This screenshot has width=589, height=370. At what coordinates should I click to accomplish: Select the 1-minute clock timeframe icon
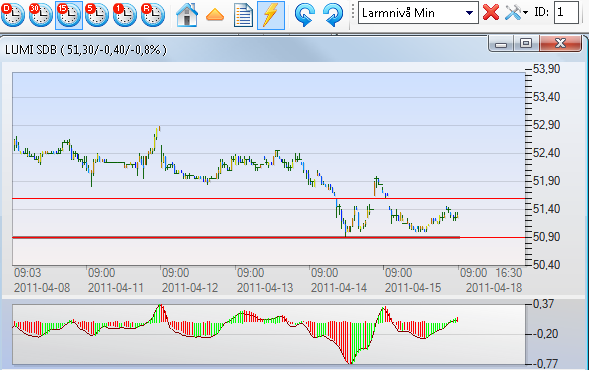pos(125,15)
